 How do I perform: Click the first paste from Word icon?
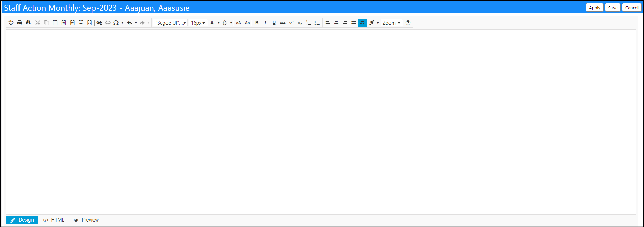(64, 23)
